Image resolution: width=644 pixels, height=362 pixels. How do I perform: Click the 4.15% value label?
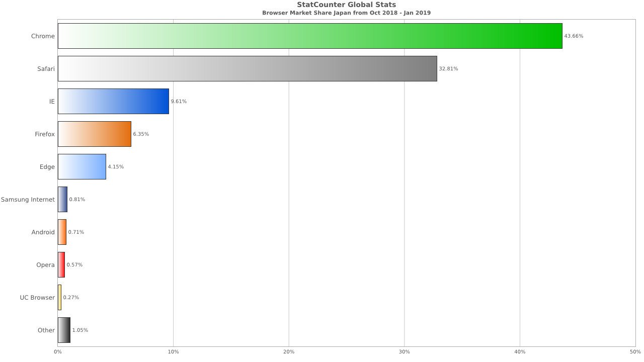tap(116, 167)
